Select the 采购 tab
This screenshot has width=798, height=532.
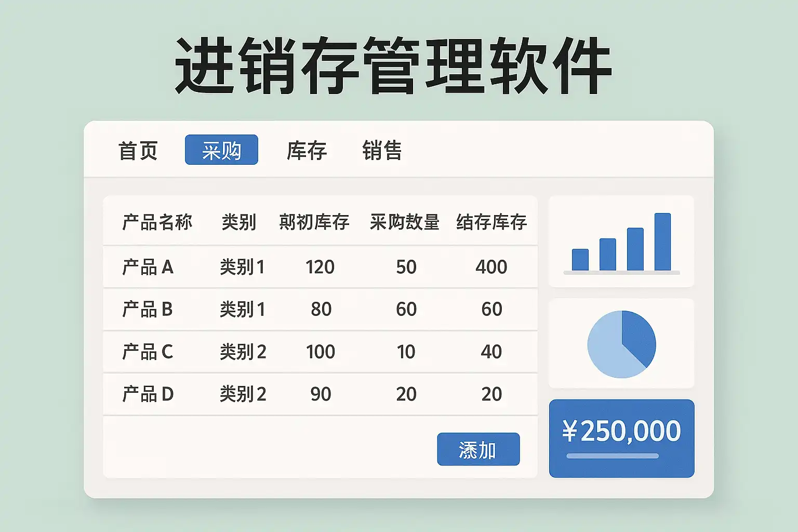221,150
